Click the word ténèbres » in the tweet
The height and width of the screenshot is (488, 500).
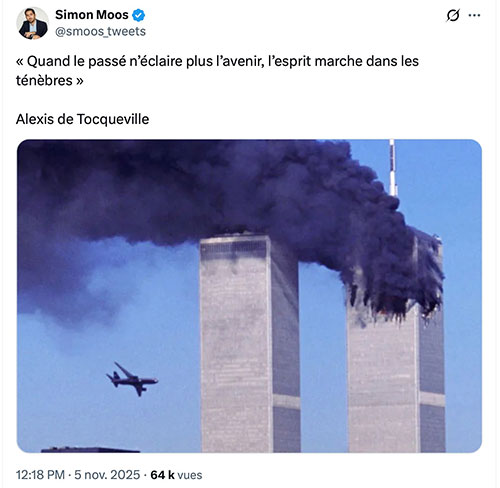[50, 80]
